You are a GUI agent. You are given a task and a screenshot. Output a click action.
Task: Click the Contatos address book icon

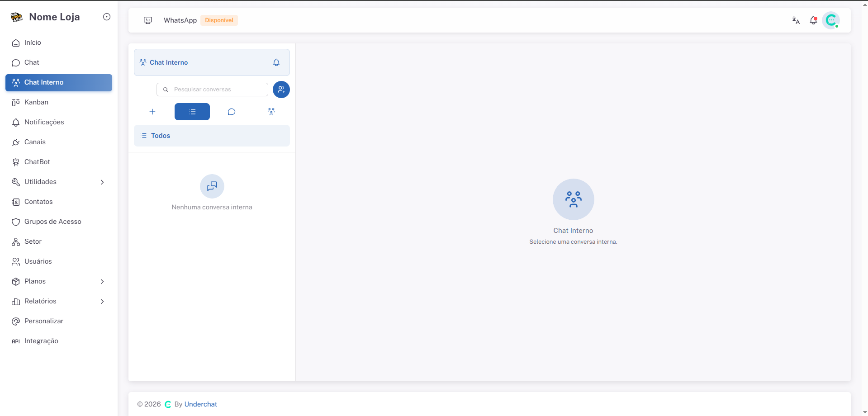pyautogui.click(x=16, y=202)
